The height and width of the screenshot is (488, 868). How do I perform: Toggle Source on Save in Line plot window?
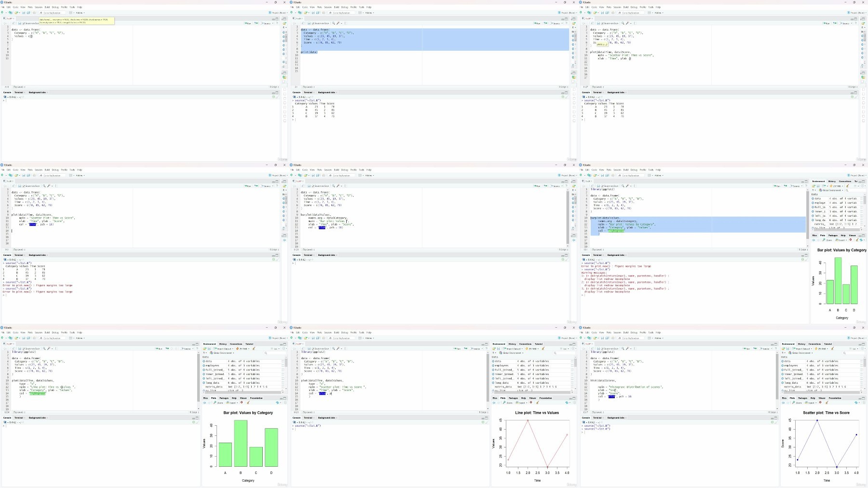313,349
